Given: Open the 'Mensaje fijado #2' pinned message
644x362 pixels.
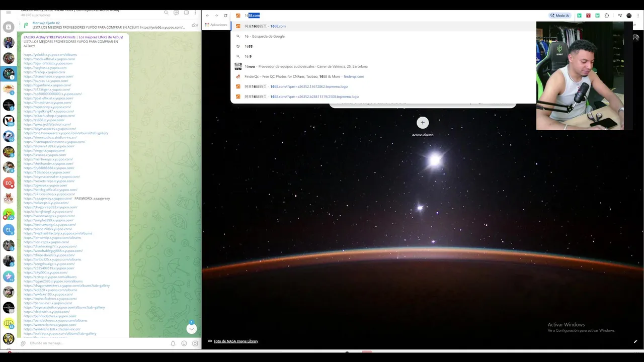Looking at the screenshot, I should (108, 25).
